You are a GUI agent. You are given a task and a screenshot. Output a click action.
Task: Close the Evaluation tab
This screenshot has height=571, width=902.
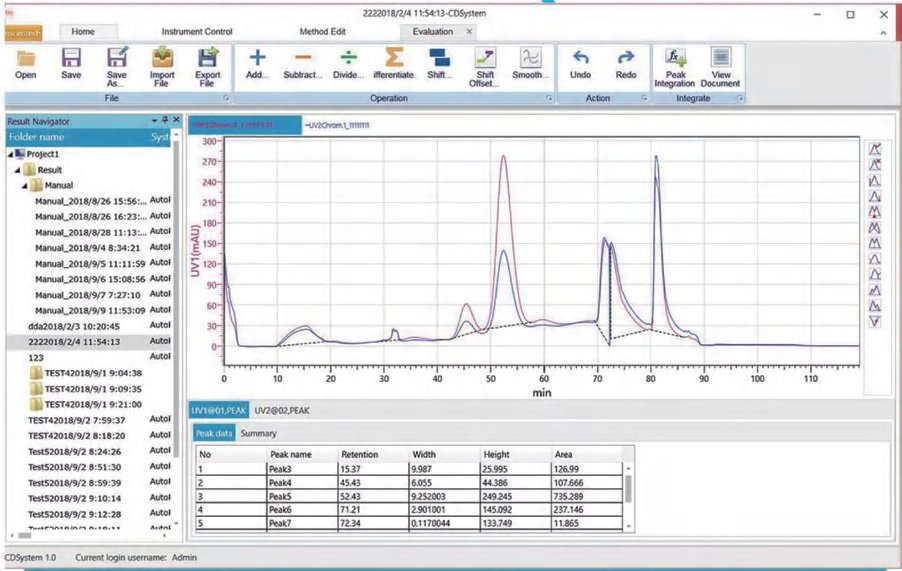point(469,32)
